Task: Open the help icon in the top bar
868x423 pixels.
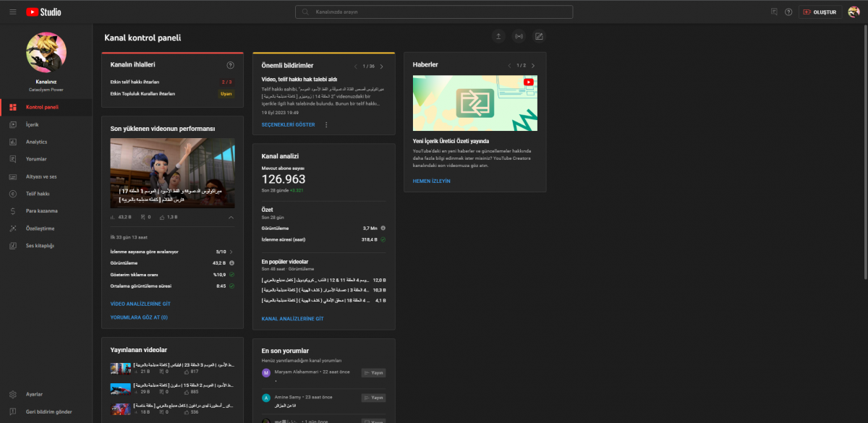Action: click(x=788, y=12)
